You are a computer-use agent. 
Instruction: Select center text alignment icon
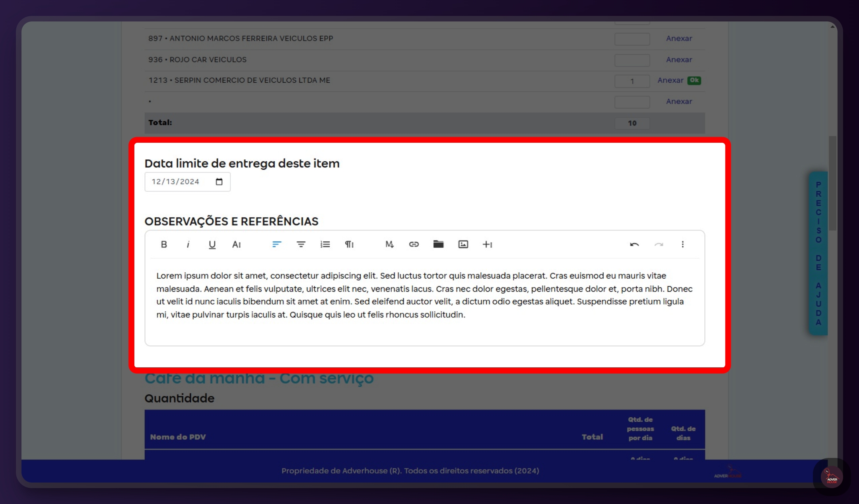(x=300, y=244)
